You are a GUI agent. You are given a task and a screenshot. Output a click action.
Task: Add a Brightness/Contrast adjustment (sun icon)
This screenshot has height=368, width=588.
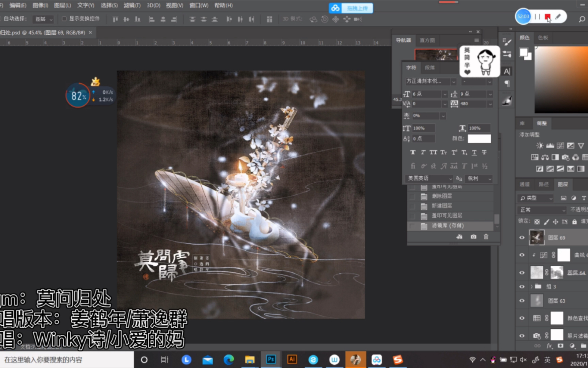[539, 146]
